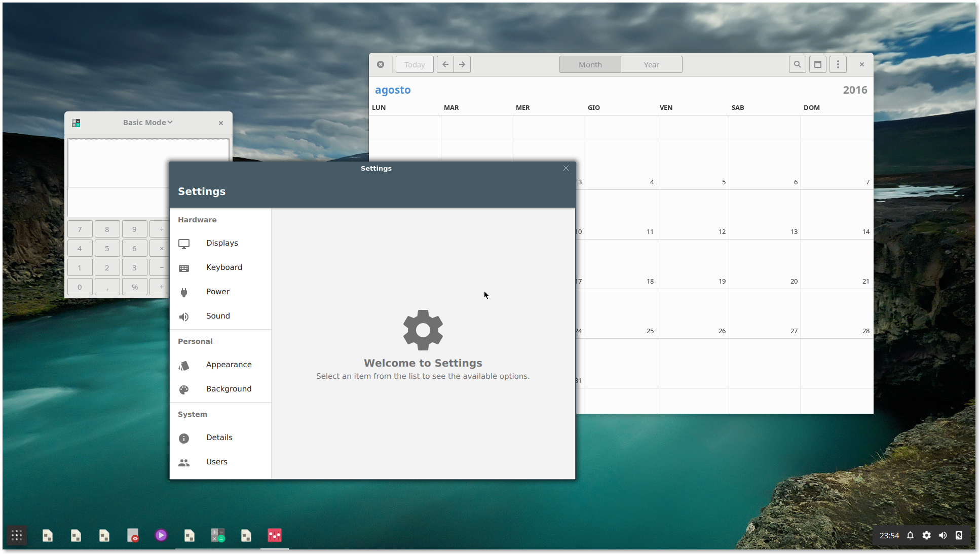Screen dimensions: 980x554
Task: Click the Bluetooth icon in the system tray
Action: pyautogui.click(x=959, y=535)
